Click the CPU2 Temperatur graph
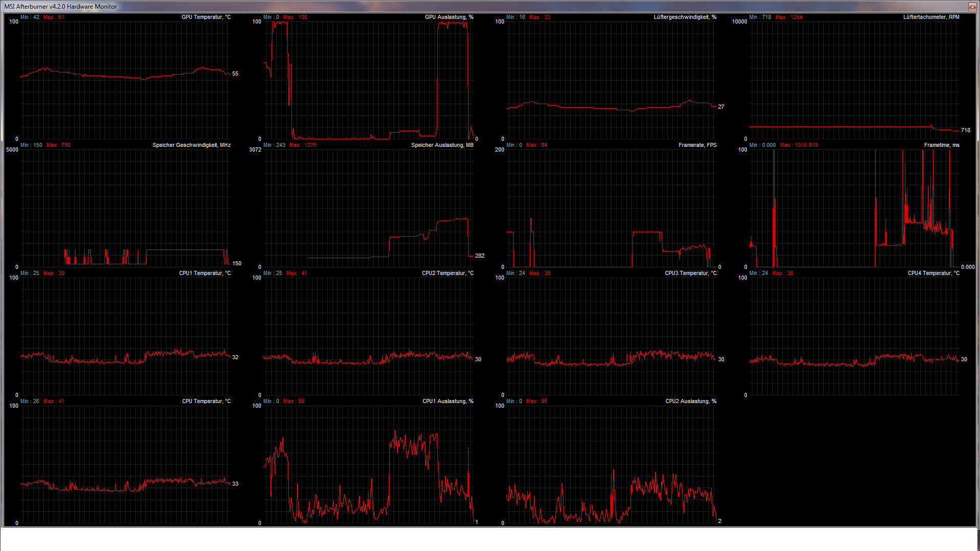The height and width of the screenshot is (551, 980). coord(368,336)
